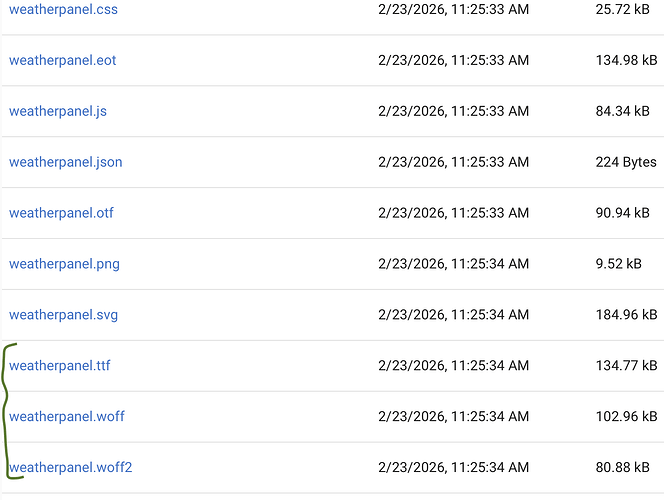Click the weatherpanel.js row modified date
Image resolution: width=664 pixels, height=500 pixels.
tap(454, 111)
